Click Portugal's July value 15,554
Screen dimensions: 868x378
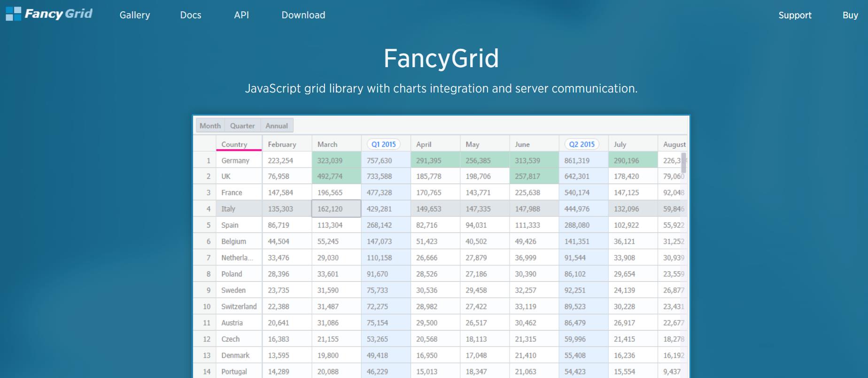(x=633, y=371)
